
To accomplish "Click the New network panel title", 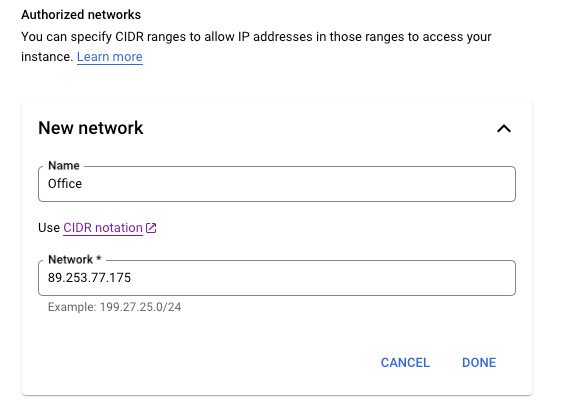I will tap(91, 128).
